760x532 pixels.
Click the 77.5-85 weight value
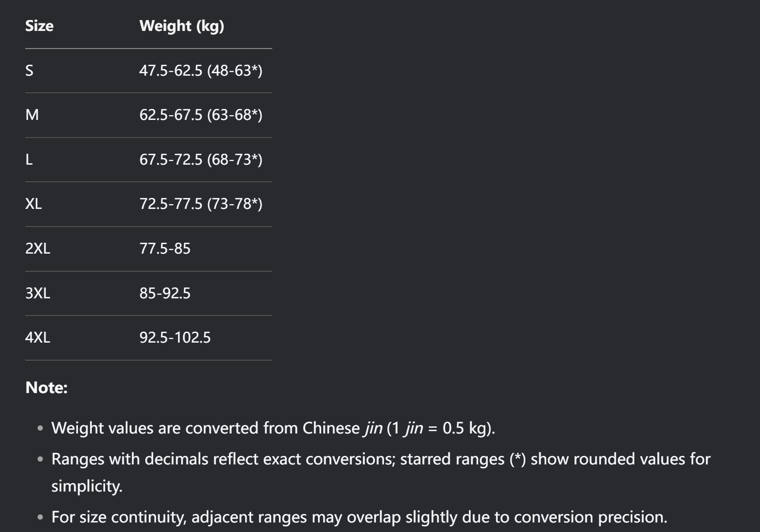click(x=165, y=248)
